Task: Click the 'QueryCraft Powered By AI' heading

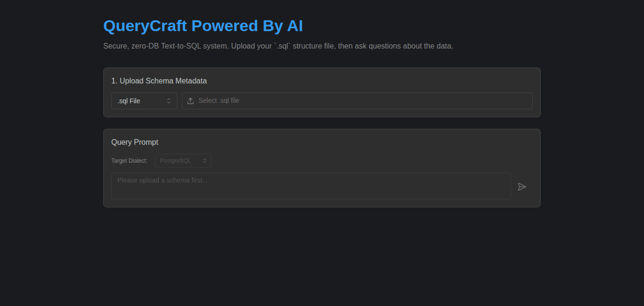Action: coord(203,26)
